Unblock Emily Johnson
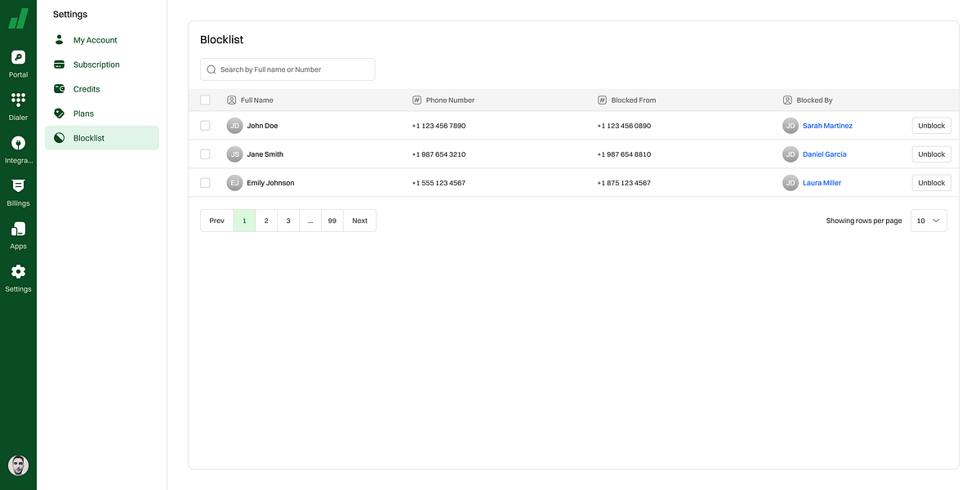This screenshot has width=980, height=490. point(931,183)
